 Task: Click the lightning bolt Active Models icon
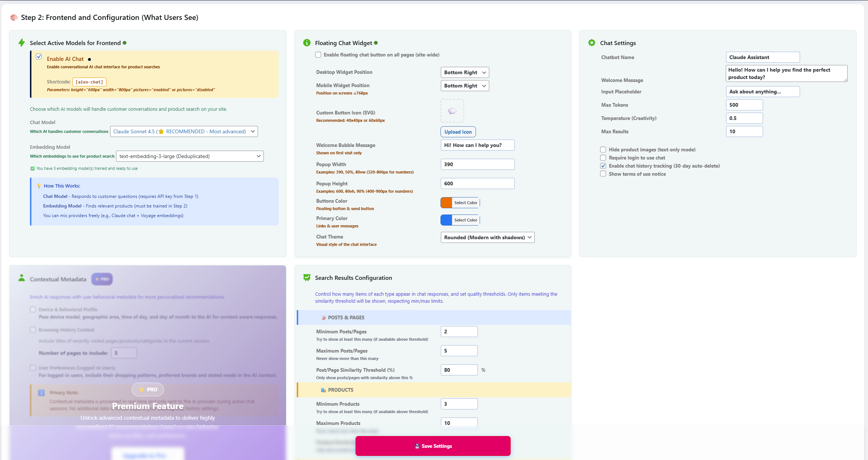pyautogui.click(x=21, y=43)
